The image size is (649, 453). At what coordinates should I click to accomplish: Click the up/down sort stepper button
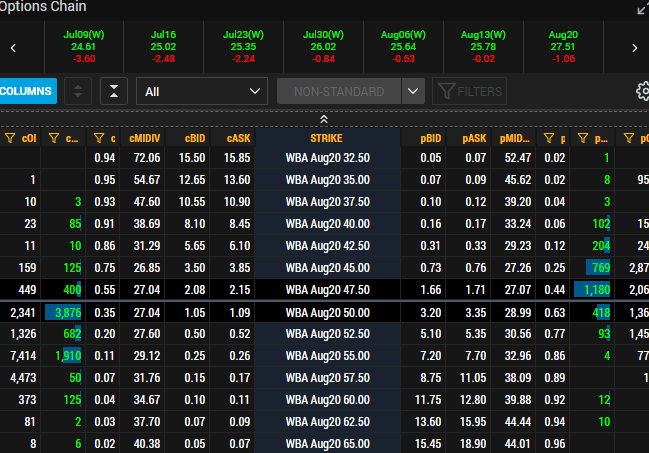[x=78, y=91]
